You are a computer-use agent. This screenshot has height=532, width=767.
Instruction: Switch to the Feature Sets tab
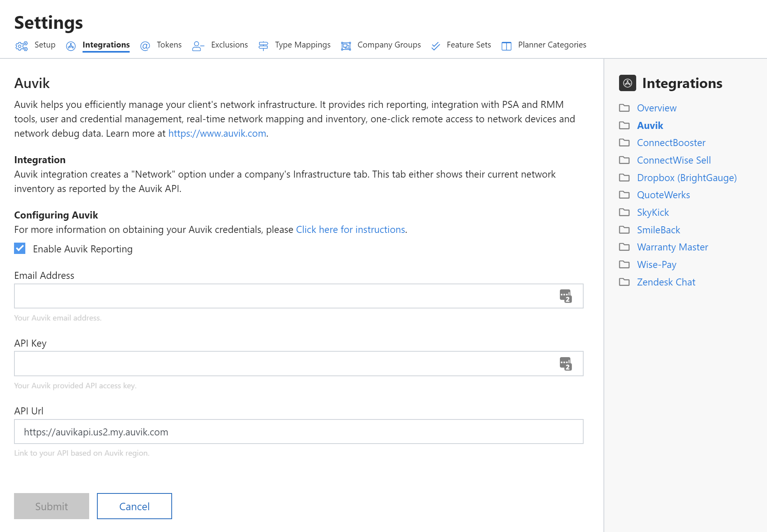(469, 45)
